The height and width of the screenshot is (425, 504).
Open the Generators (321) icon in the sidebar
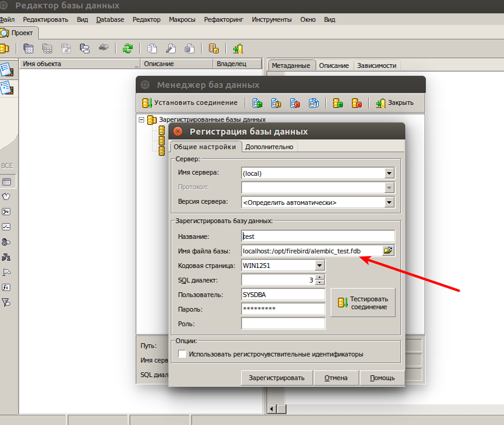[x=6, y=257]
